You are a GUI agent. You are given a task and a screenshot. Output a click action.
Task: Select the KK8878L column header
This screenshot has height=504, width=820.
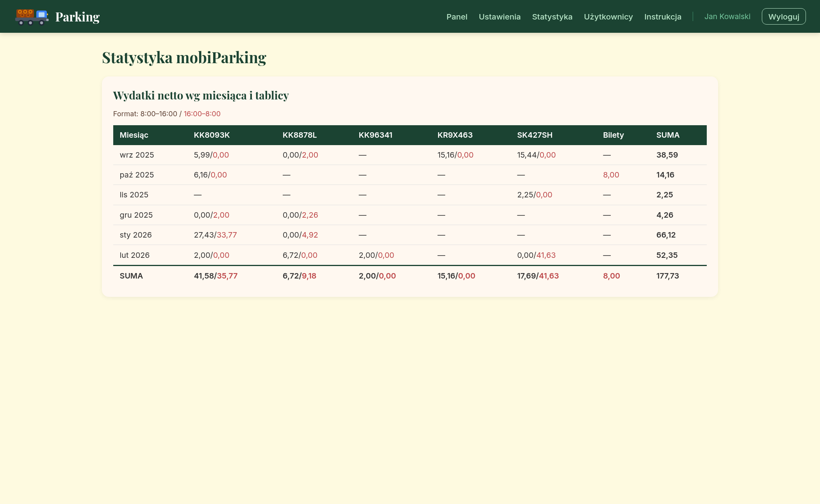(299, 135)
